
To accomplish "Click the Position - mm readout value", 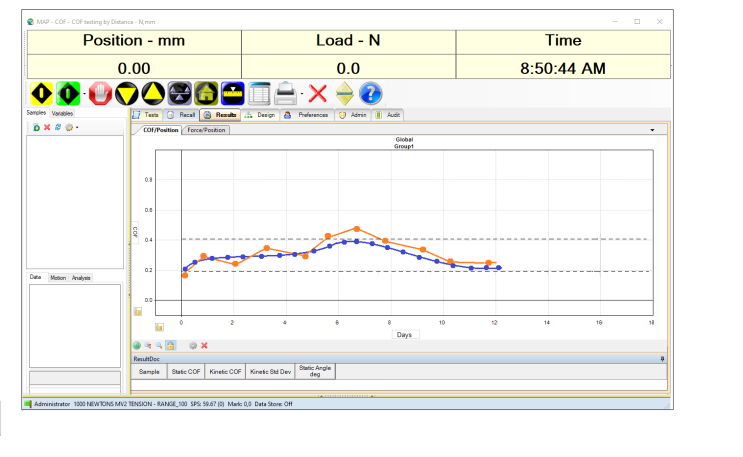I will [x=134, y=68].
